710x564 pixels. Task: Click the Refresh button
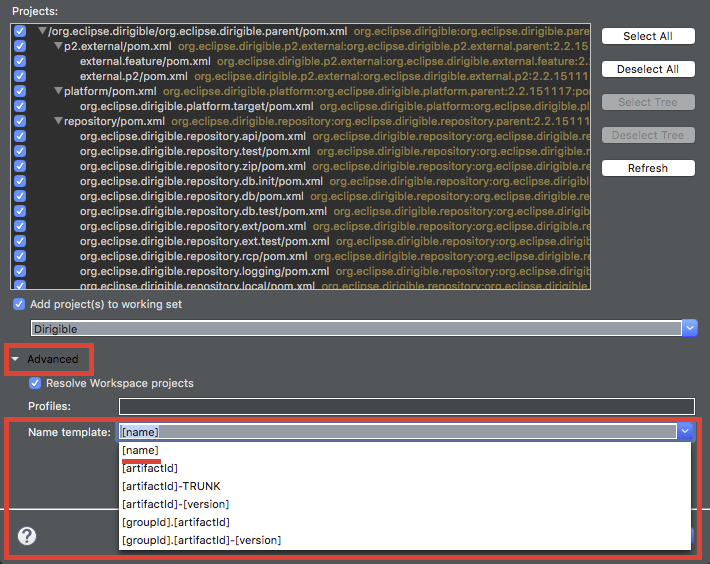(x=647, y=168)
